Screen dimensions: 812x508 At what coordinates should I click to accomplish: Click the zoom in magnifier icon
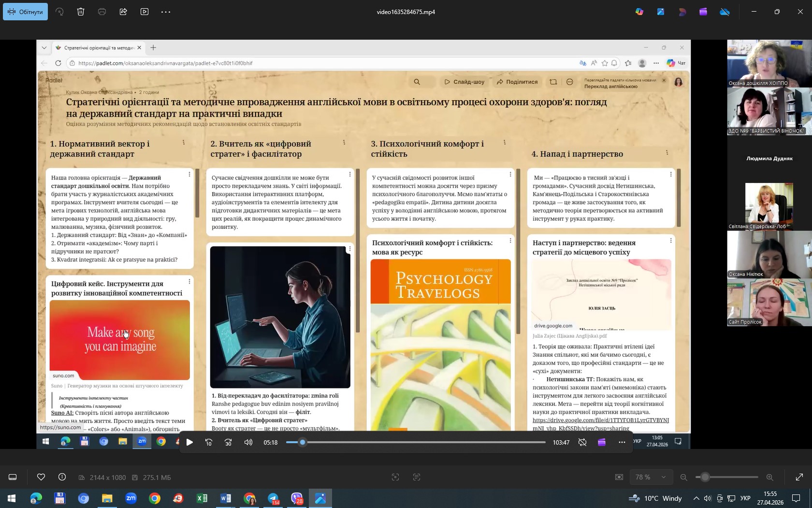(x=769, y=478)
